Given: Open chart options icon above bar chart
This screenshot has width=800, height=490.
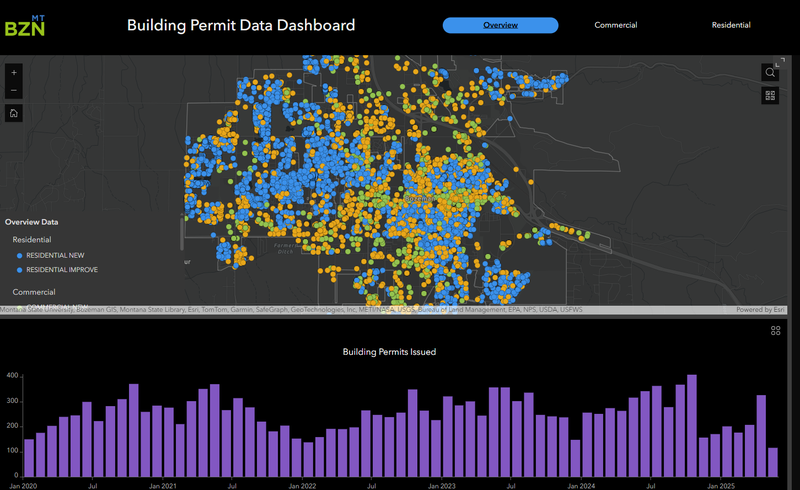Looking at the screenshot, I should click(x=776, y=331).
